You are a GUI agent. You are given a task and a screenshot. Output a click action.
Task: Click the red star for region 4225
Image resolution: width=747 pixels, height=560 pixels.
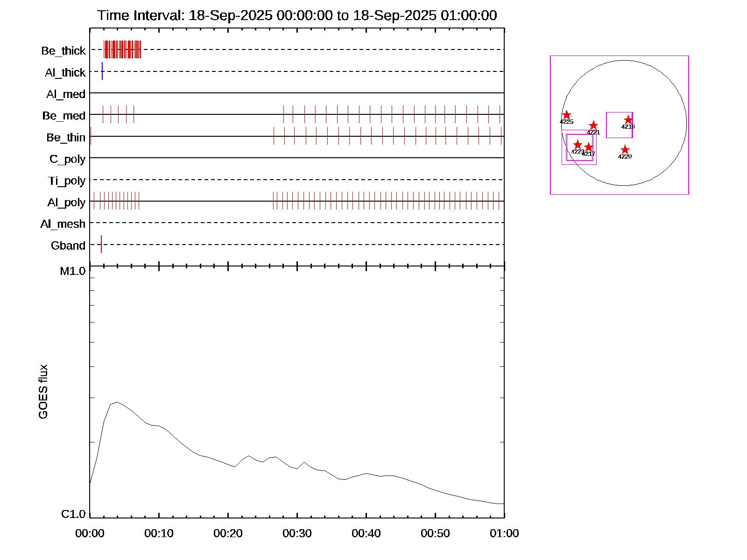pyautogui.click(x=566, y=115)
